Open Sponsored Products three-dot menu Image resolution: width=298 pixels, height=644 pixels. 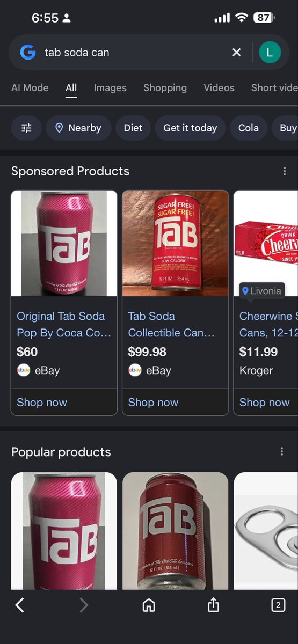coord(284,171)
